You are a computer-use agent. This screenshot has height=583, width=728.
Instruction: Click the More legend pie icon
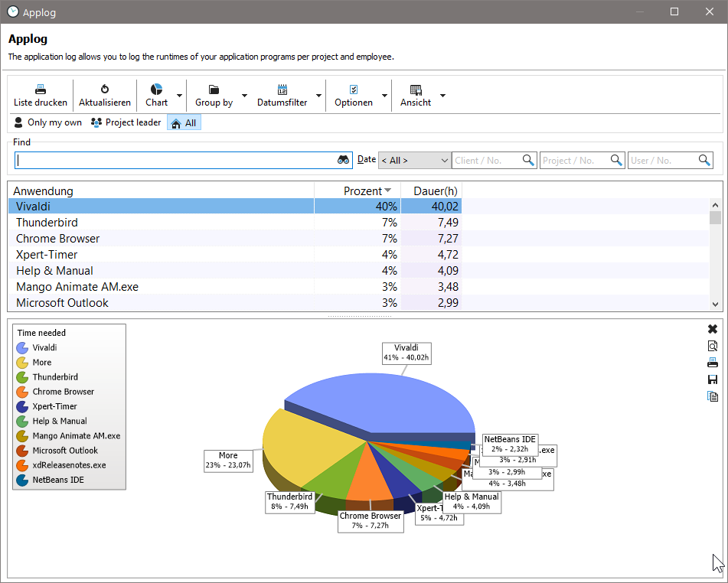[x=22, y=363]
